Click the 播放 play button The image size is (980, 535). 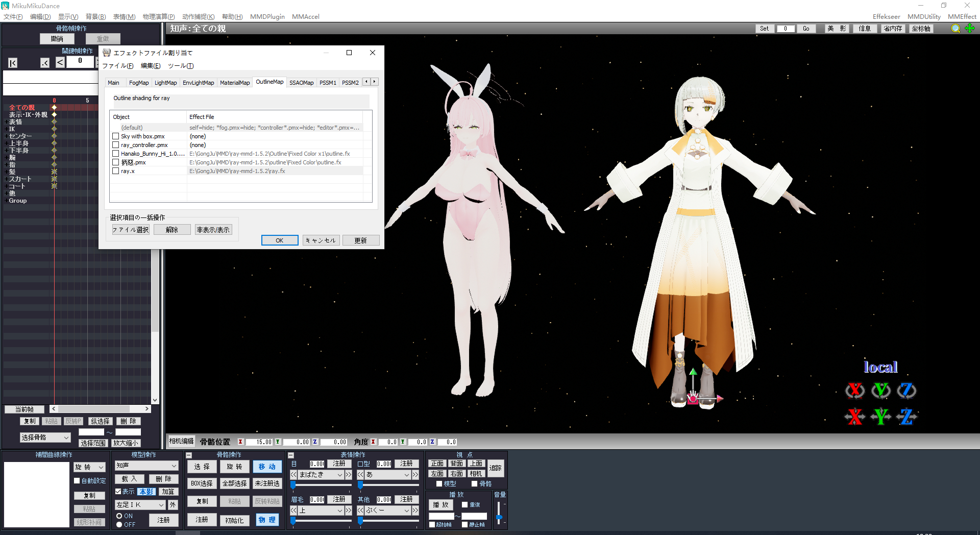pos(441,505)
